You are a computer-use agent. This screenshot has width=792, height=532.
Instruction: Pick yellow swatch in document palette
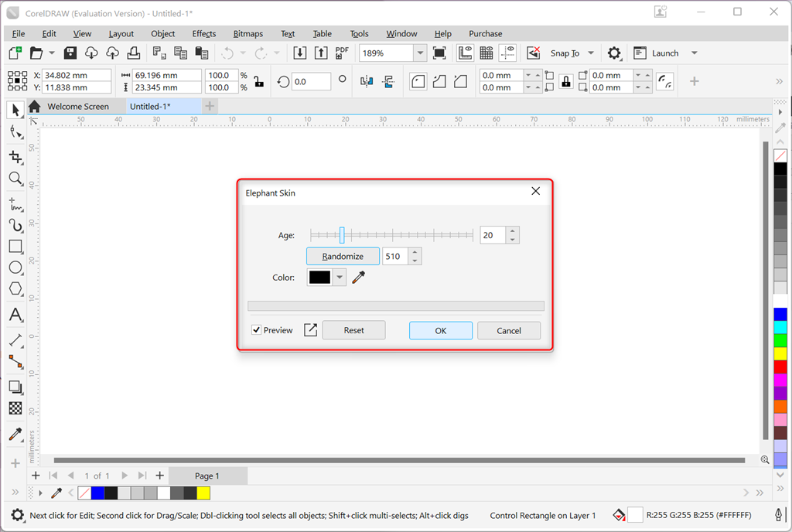point(203,493)
